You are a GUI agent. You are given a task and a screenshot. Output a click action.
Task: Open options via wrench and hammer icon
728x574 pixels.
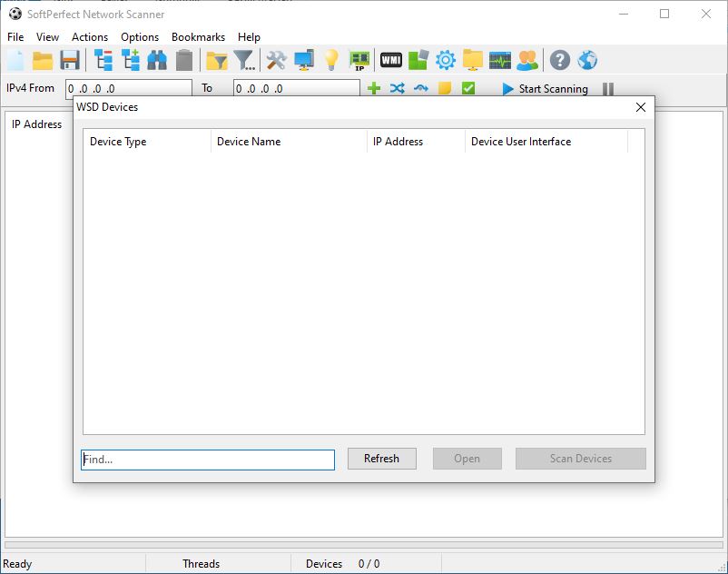(276, 60)
